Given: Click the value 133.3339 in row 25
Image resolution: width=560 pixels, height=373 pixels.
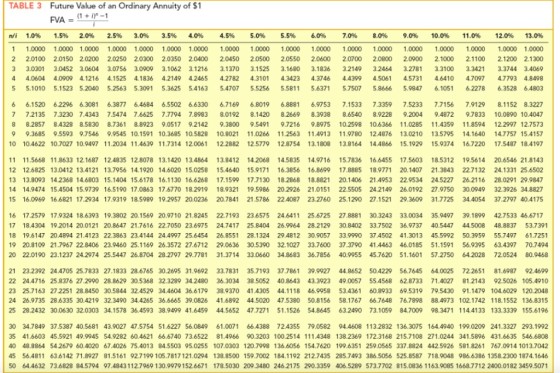Looking at the screenshot, I should (x=504, y=310).
